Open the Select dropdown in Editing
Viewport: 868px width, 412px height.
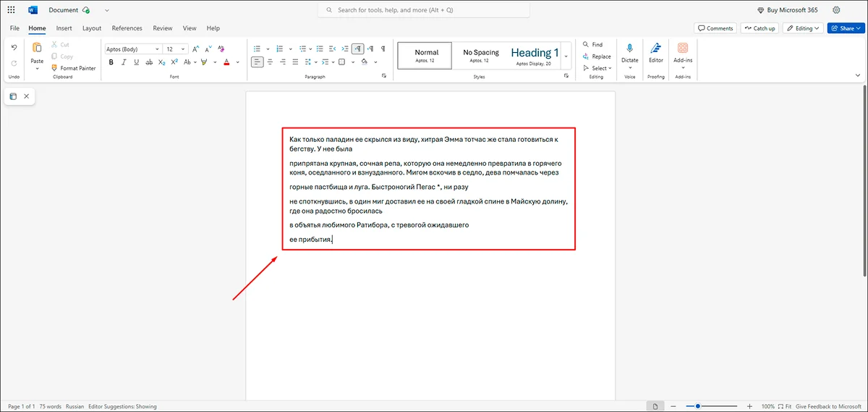pyautogui.click(x=597, y=68)
